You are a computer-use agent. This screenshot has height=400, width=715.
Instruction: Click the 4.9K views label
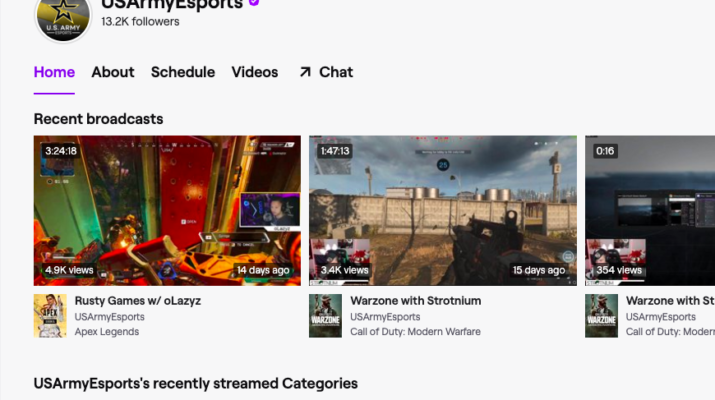coord(69,270)
